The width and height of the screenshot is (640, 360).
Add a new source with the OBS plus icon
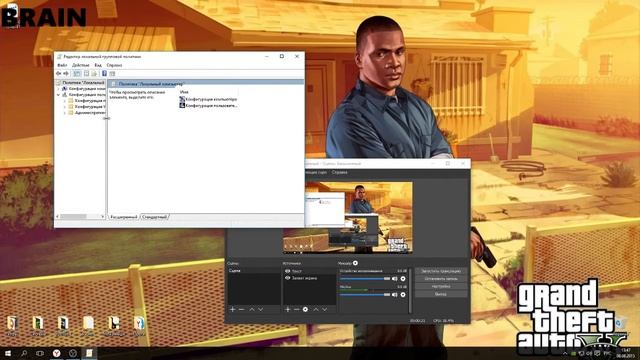[x=287, y=309]
